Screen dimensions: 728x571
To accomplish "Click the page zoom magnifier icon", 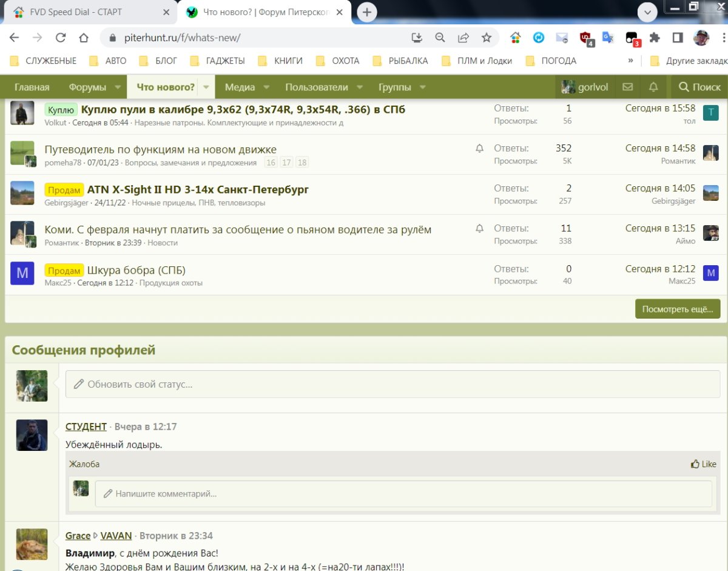I will pyautogui.click(x=440, y=38).
